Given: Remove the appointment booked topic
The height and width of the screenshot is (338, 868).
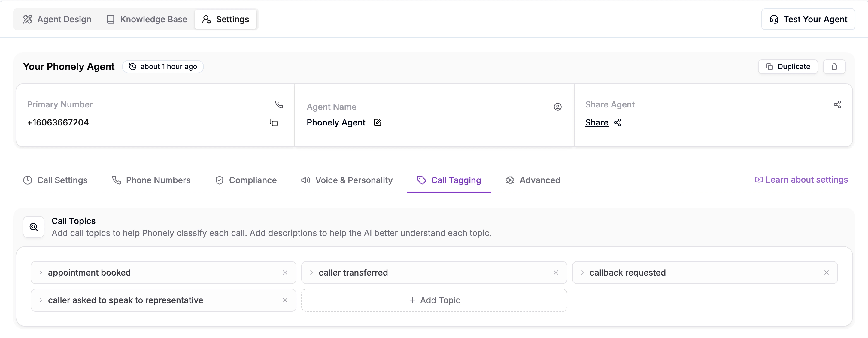Looking at the screenshot, I should tap(285, 273).
